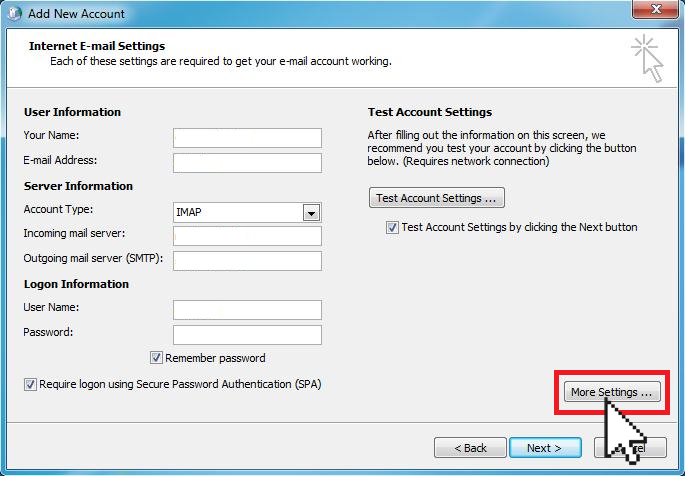Close the Add New Account dialog

coord(655,9)
